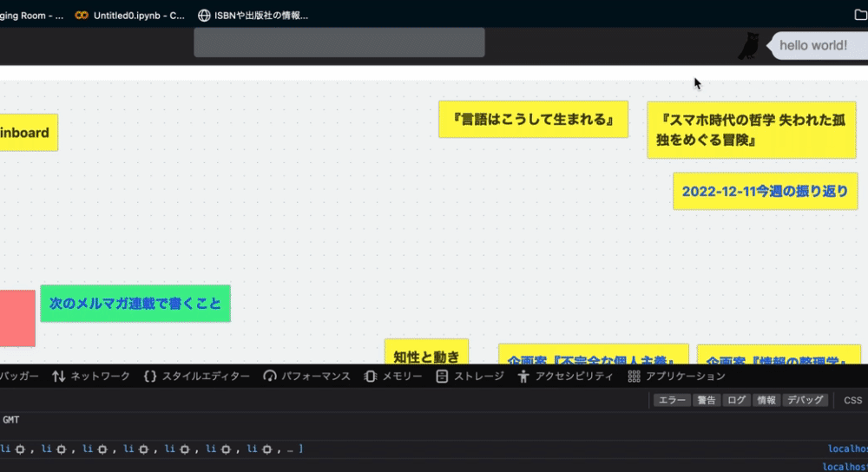Screen dimensions: 868x472
Task: Switch to the browser tab ending in 'ging Room'
Action: click(31, 16)
